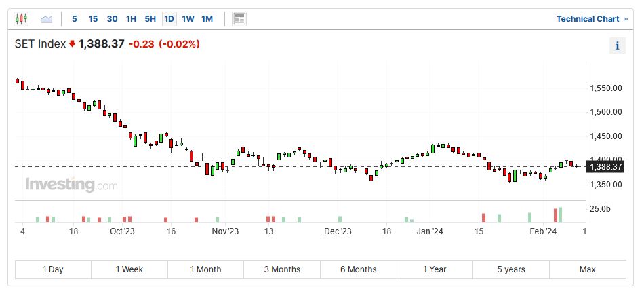Show the 1 Day range

tap(53, 269)
